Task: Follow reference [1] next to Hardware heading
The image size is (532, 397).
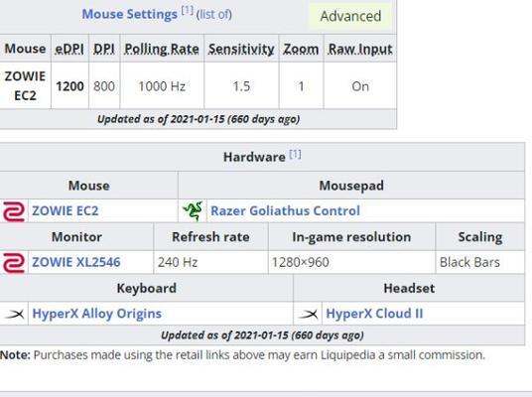Action: [295, 154]
